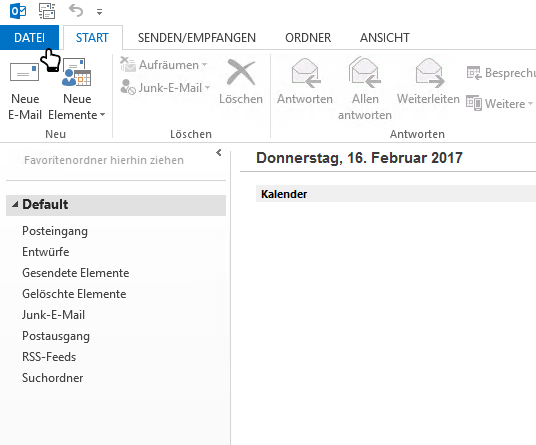Click the Outlook app icon in the title bar
Viewport: 536px width, 445px height.
pos(18,11)
